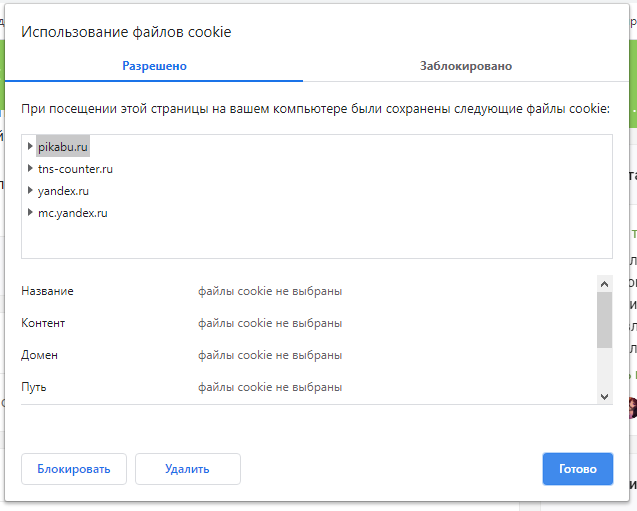Click the Контент field value text
The height and width of the screenshot is (511, 637).
[270, 323]
